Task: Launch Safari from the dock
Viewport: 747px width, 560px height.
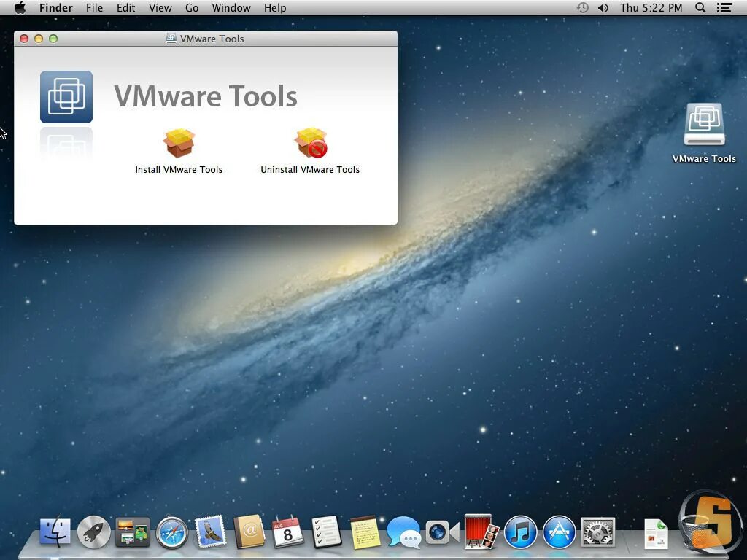Action: point(171,532)
